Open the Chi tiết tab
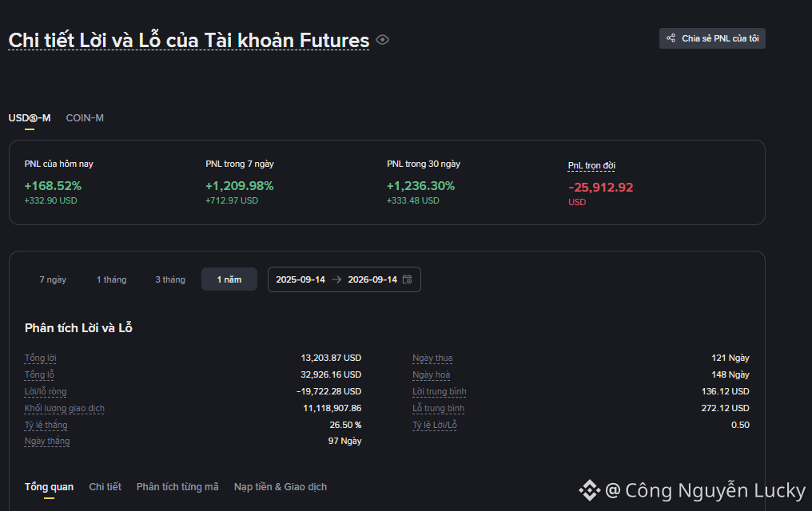Viewport: 812px width, 511px height. 105,487
